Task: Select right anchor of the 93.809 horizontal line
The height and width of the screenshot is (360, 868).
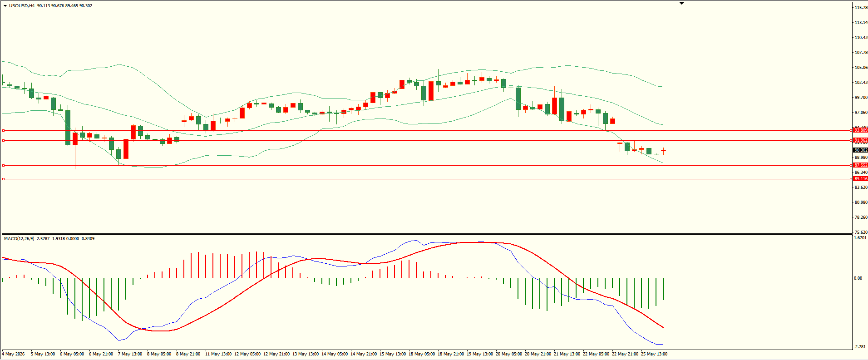Action: pyautogui.click(x=851, y=130)
